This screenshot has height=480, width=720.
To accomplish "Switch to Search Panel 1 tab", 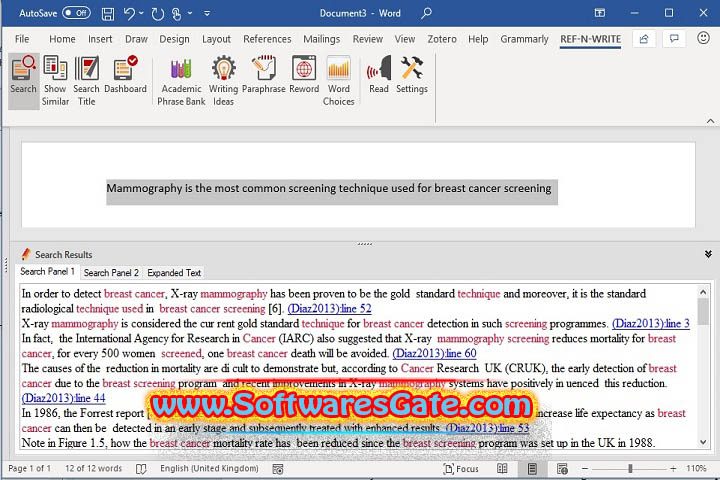I will [x=47, y=271].
